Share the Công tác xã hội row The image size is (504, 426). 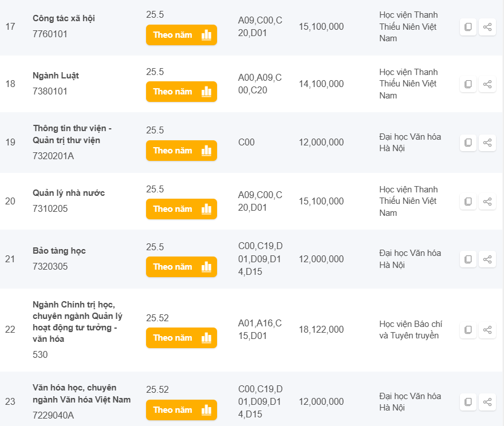tap(487, 27)
